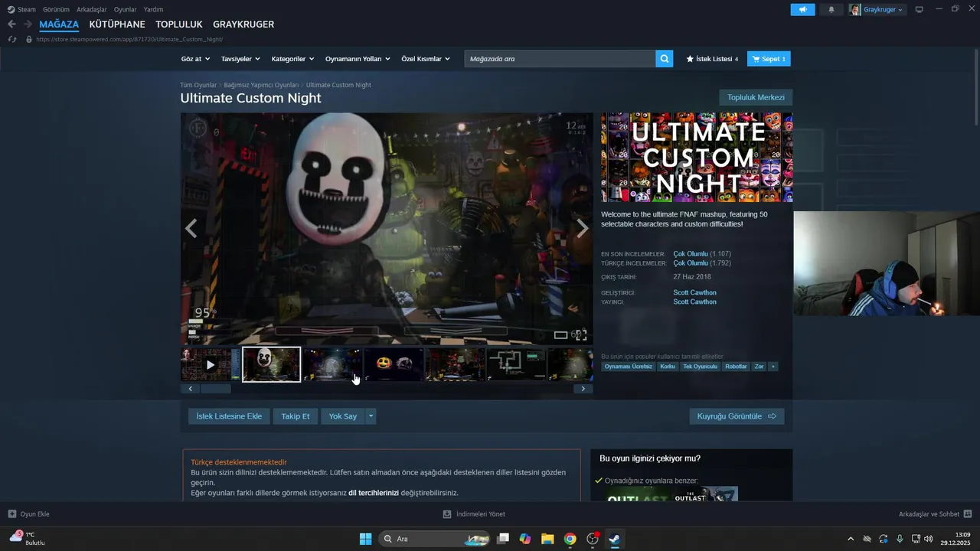
Task: Switch to the TOPLULUK tab
Action: pos(179,24)
